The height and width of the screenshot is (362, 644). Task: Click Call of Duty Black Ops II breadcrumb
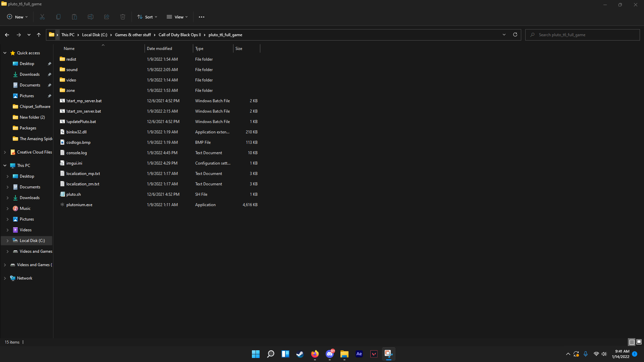[179, 35]
